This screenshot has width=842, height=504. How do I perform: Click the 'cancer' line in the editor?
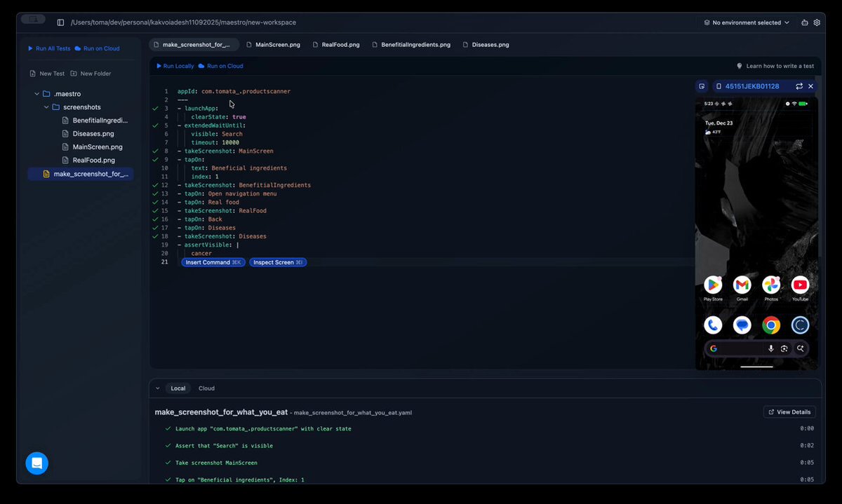[x=201, y=253]
